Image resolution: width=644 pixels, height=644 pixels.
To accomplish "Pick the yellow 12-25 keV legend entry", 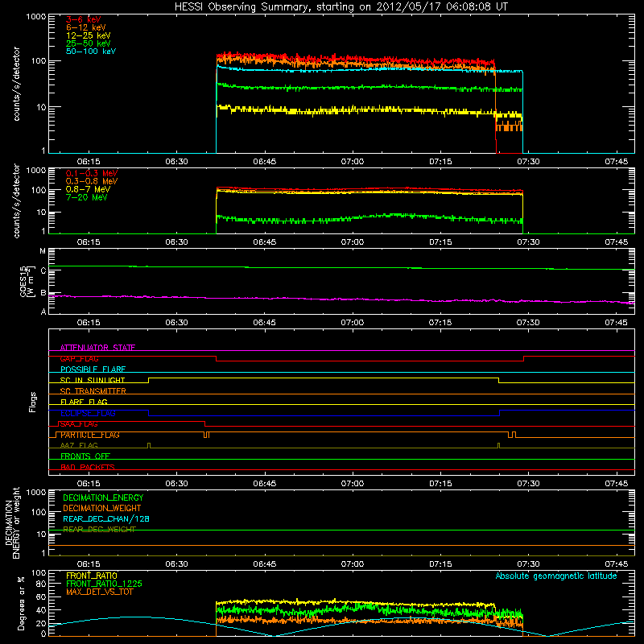I will point(89,35).
